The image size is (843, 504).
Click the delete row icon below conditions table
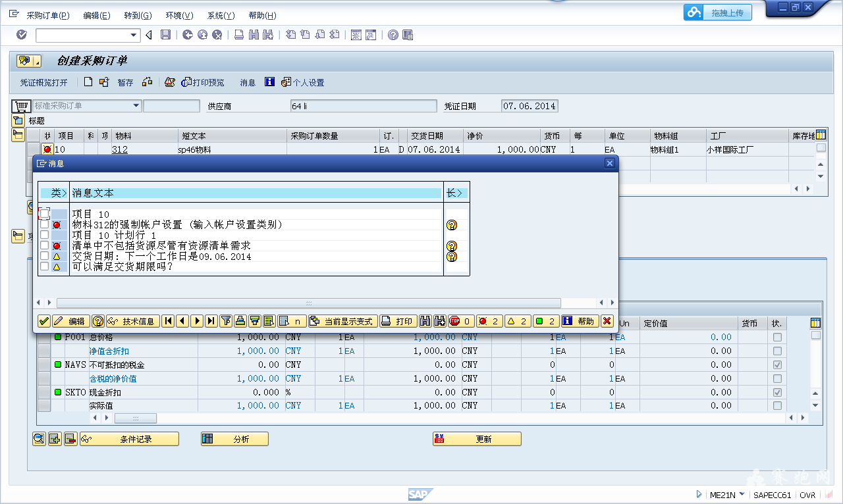[70, 439]
